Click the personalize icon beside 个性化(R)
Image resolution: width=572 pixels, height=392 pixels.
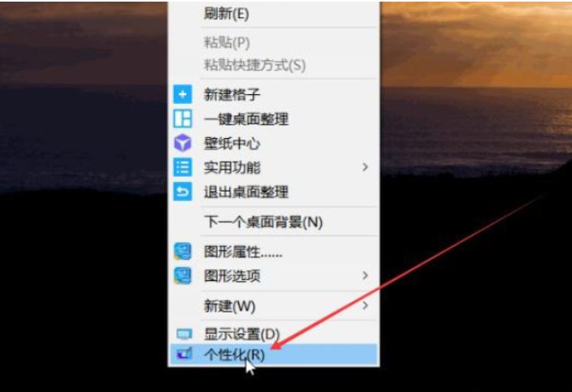click(x=184, y=354)
